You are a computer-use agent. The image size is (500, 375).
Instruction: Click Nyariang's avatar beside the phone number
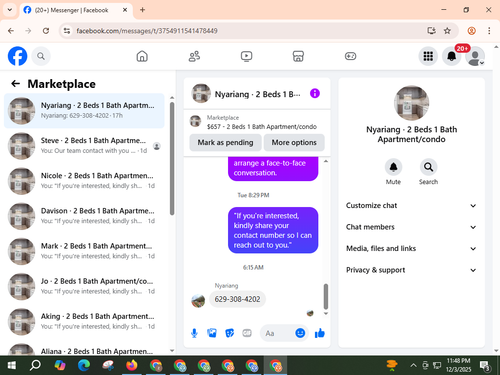(198, 301)
